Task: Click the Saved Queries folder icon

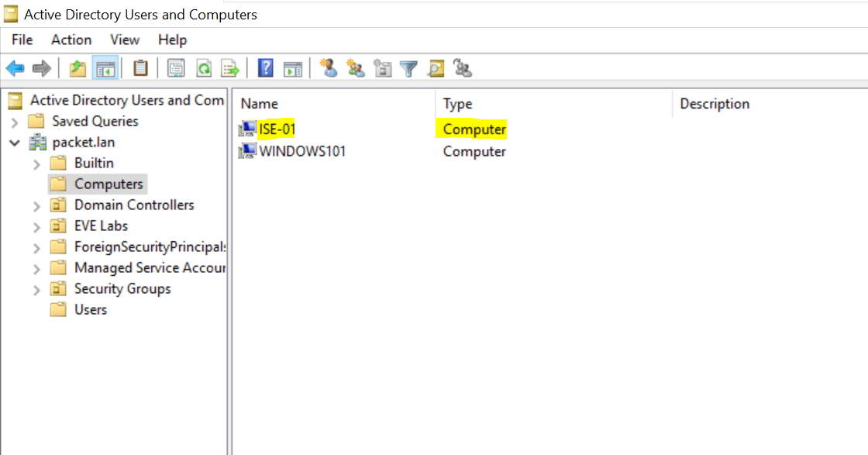Action: [36, 121]
